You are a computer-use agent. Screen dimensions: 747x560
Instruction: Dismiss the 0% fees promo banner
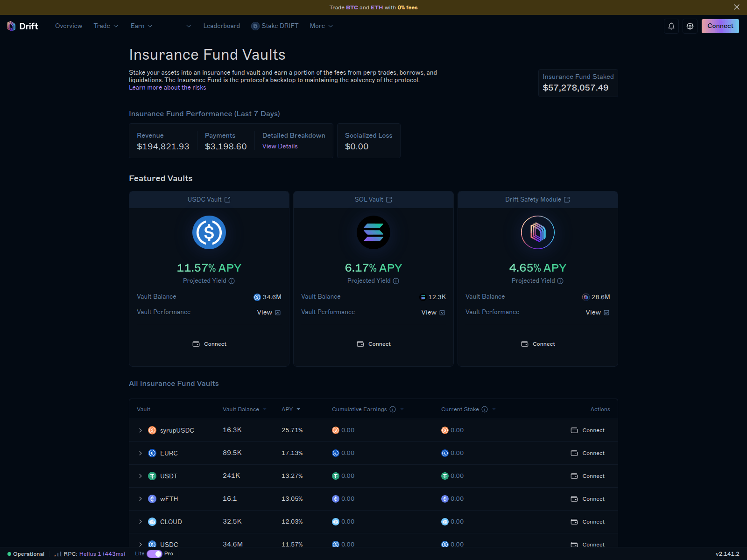tap(736, 7)
